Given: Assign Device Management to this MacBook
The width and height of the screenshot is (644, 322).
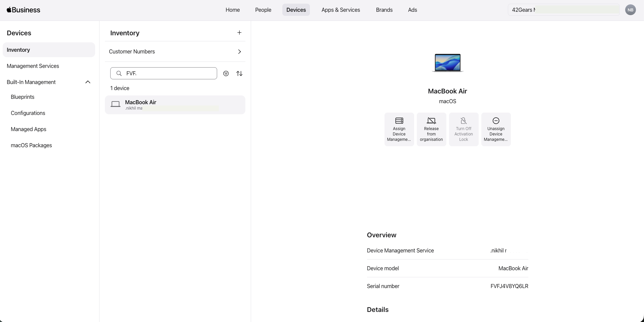Looking at the screenshot, I should point(399,129).
